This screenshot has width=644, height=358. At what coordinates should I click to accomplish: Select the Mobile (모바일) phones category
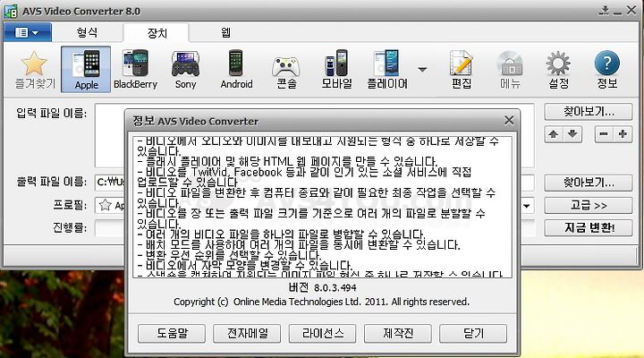[336, 70]
